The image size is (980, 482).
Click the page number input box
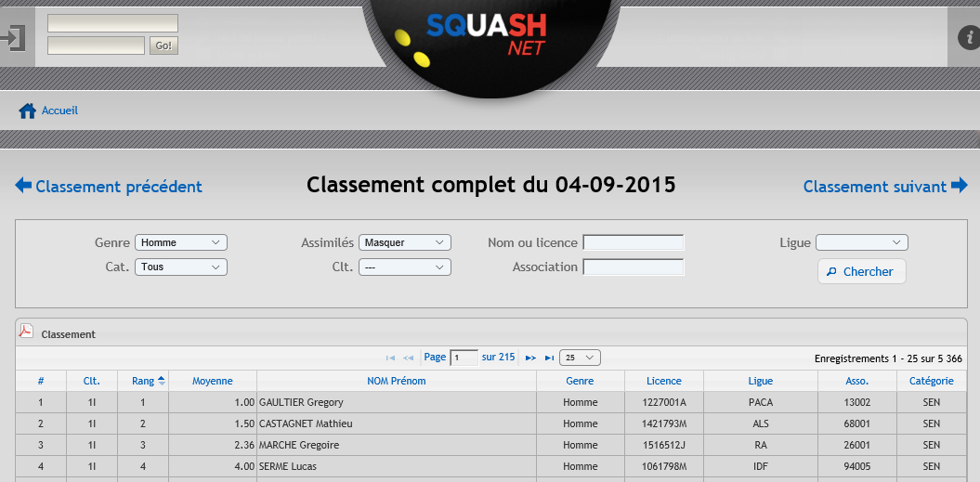point(464,358)
